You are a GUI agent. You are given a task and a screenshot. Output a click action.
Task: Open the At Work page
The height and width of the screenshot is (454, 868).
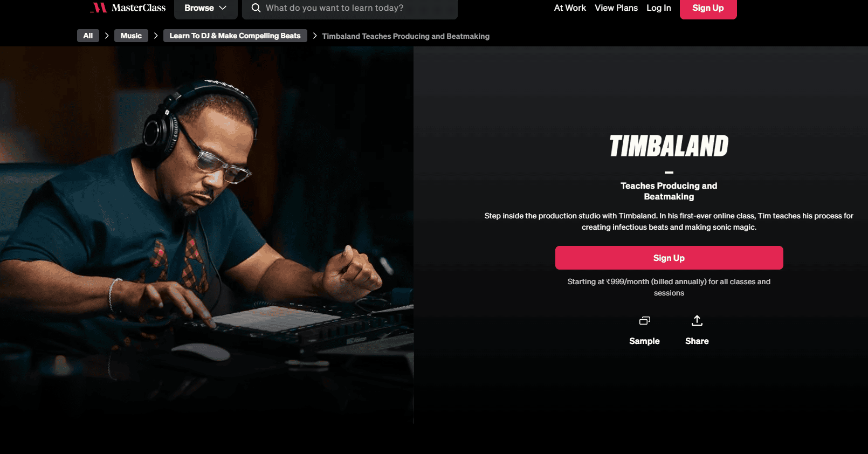click(x=570, y=8)
